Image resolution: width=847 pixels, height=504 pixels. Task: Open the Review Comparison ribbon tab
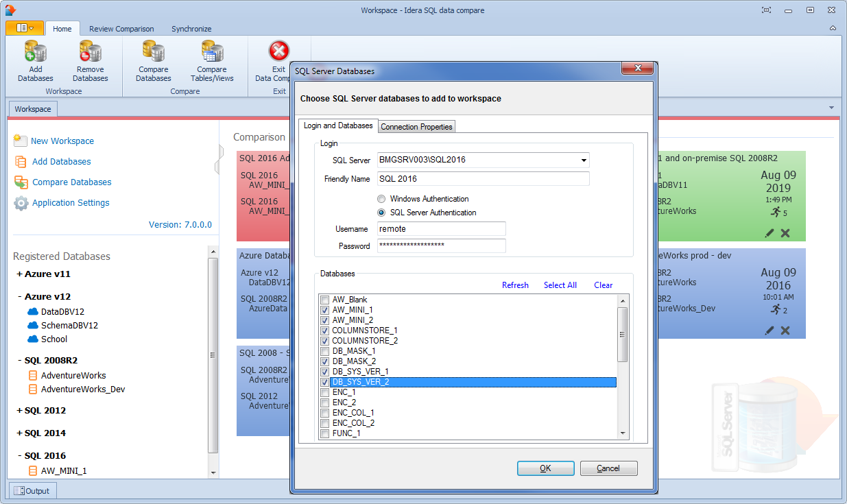click(121, 29)
